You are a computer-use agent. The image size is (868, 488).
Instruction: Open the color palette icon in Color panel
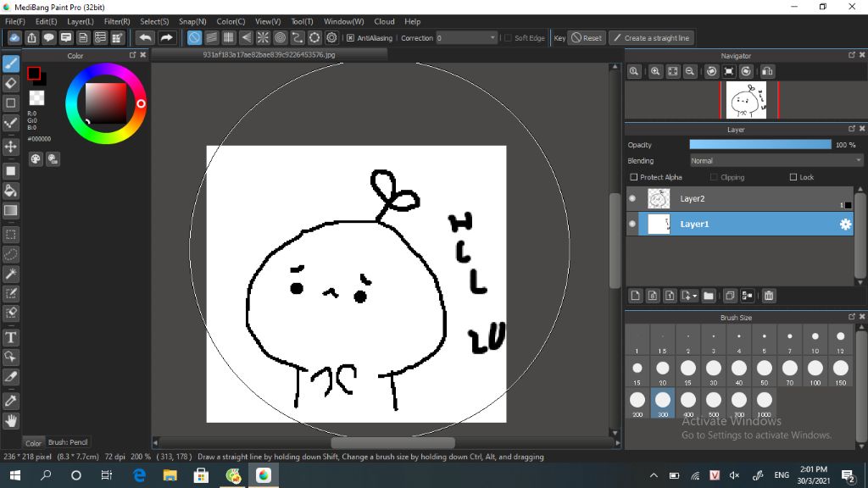(36, 159)
